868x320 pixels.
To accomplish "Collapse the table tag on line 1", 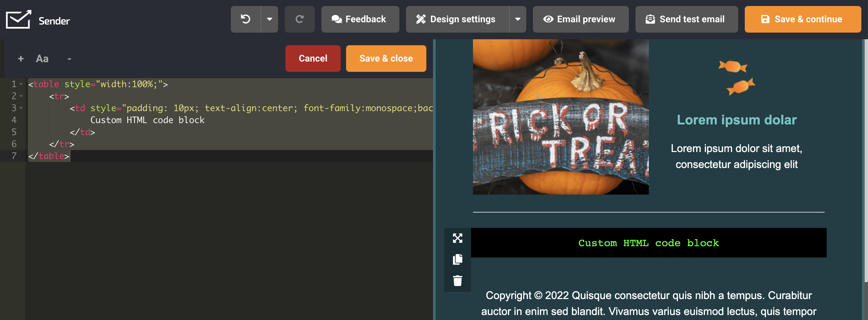I will (21, 84).
